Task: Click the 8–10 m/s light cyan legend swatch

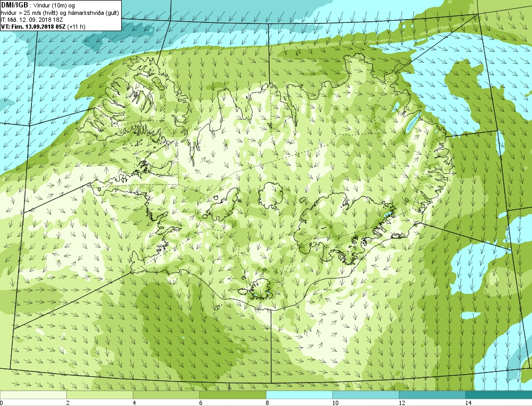Action: click(299, 395)
